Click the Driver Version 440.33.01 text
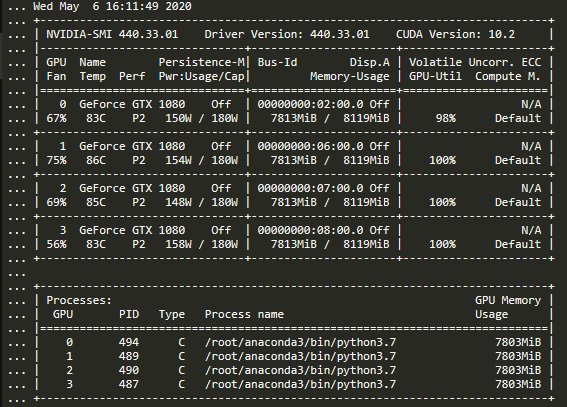This screenshot has width=567, height=407. point(287,34)
